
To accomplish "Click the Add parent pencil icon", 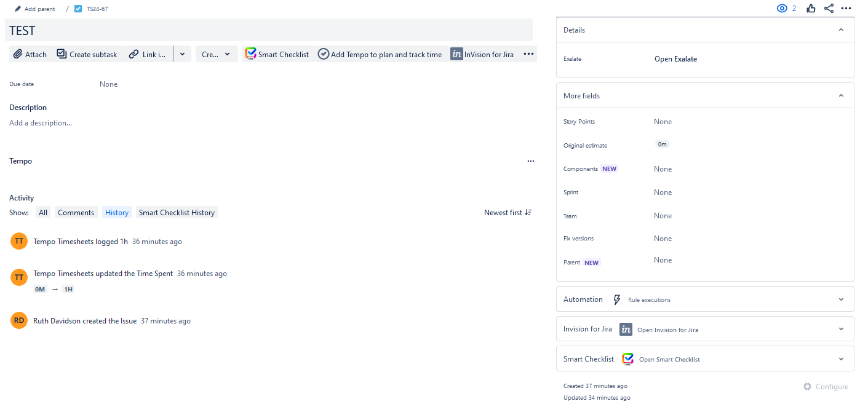I will [18, 9].
